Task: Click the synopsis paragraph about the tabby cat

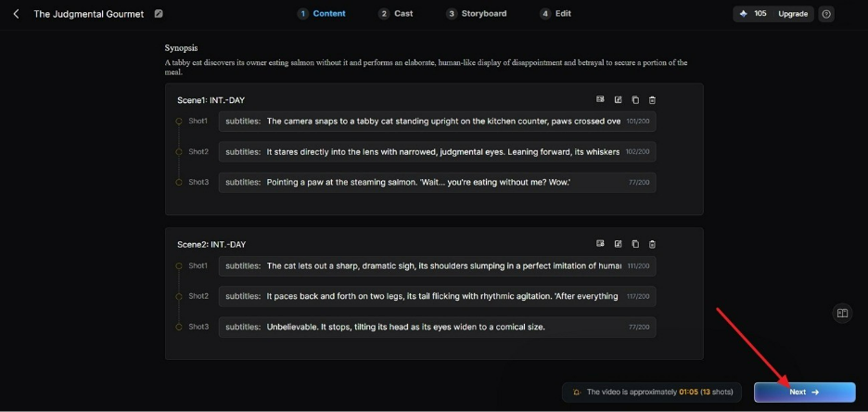Action: point(426,67)
